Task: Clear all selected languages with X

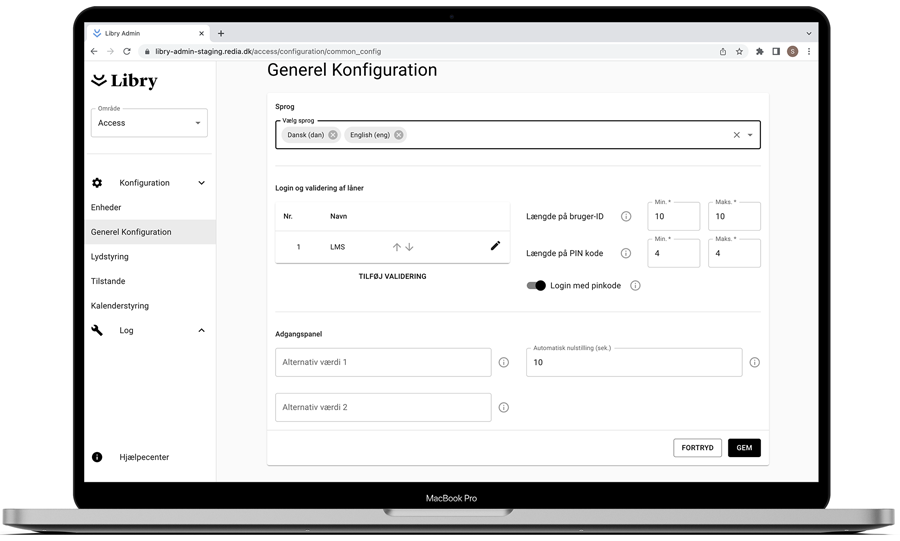Action: (x=737, y=135)
